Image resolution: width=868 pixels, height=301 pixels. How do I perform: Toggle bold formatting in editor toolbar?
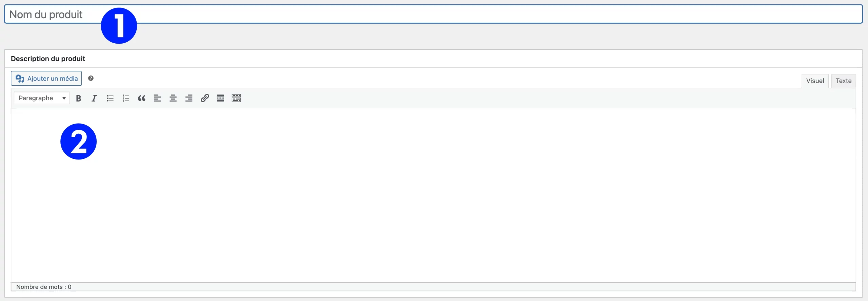[78, 98]
